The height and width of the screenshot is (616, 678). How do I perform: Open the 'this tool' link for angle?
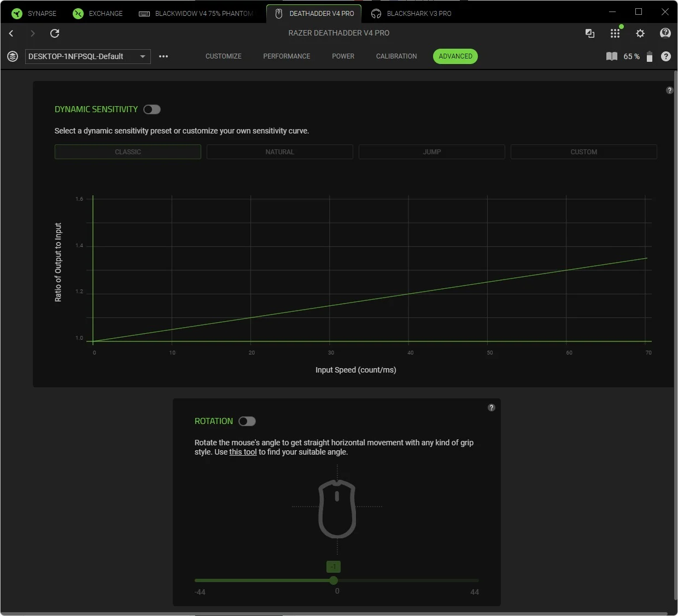point(243,452)
